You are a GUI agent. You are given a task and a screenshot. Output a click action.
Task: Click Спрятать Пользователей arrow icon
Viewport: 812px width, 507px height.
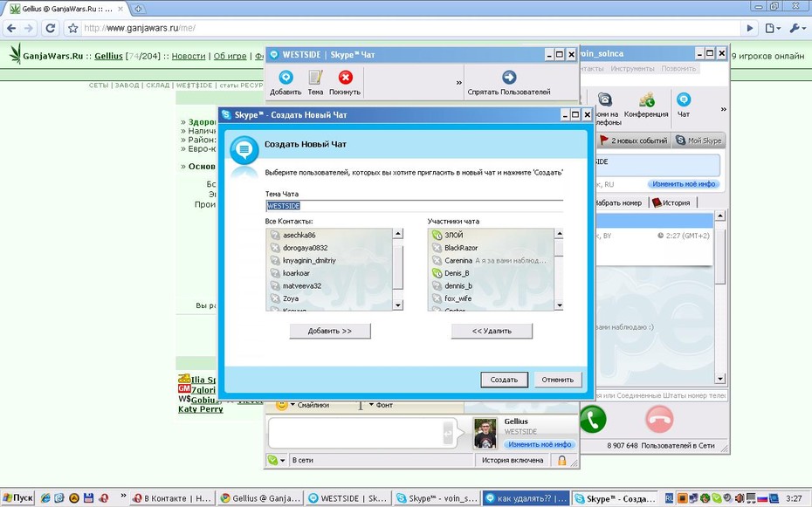(509, 78)
